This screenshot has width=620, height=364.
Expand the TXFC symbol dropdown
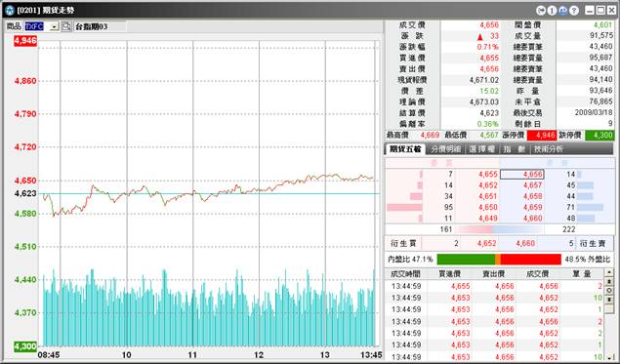click(54, 27)
